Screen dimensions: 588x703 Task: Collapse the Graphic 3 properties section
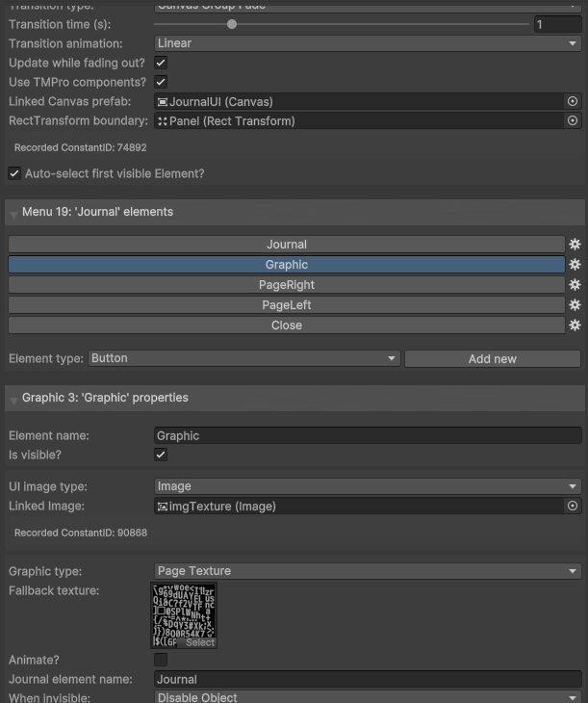click(x=13, y=400)
